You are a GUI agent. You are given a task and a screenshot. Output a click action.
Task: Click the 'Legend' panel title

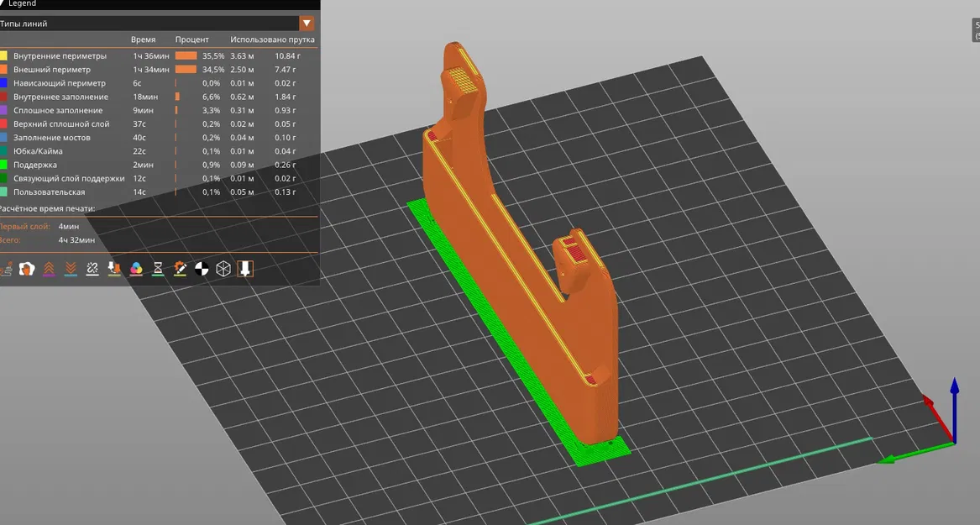coord(22,3)
